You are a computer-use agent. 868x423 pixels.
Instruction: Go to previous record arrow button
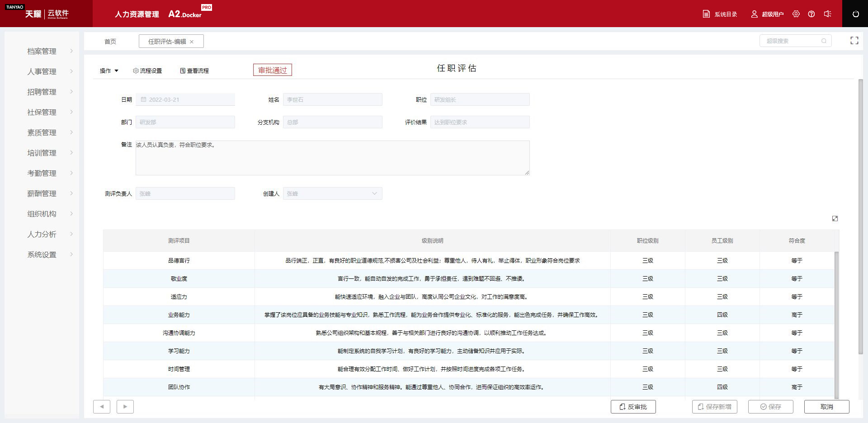pos(102,407)
